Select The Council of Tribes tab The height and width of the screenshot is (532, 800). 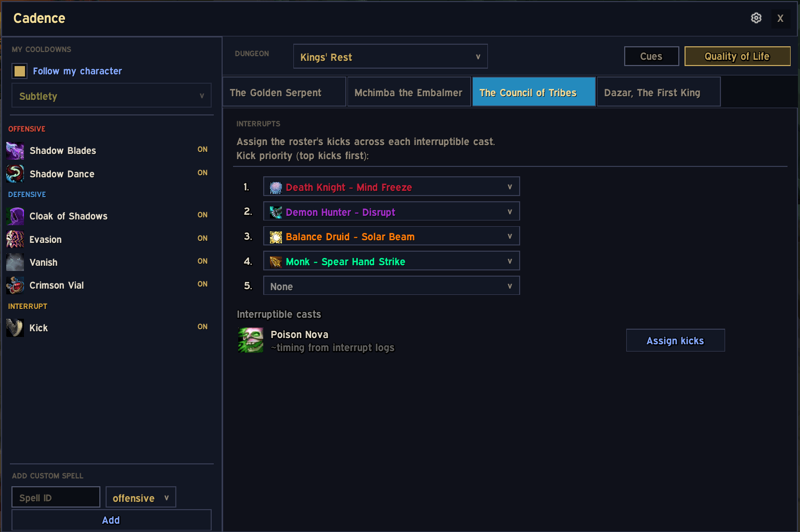[x=534, y=92]
